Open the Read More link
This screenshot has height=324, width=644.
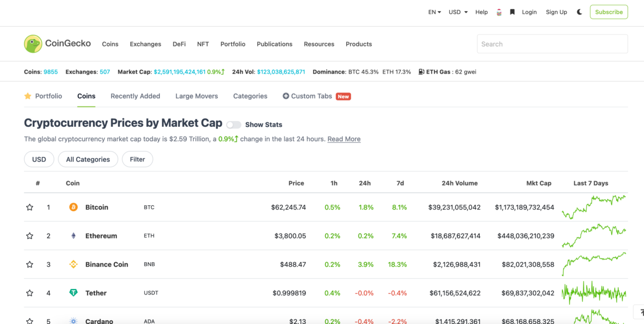pyautogui.click(x=344, y=139)
